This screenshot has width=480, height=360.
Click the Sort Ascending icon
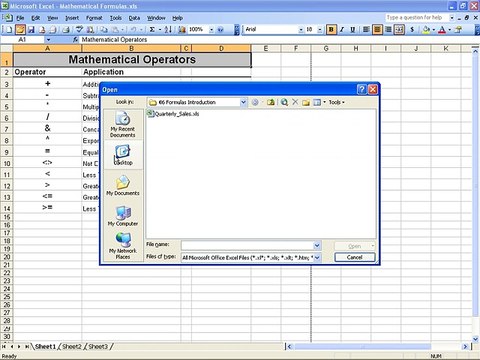click(168, 30)
